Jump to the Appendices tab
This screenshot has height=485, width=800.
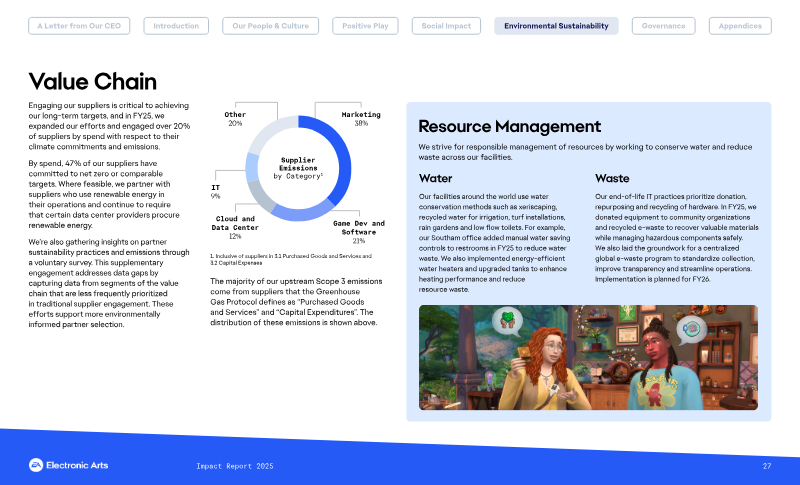click(740, 26)
